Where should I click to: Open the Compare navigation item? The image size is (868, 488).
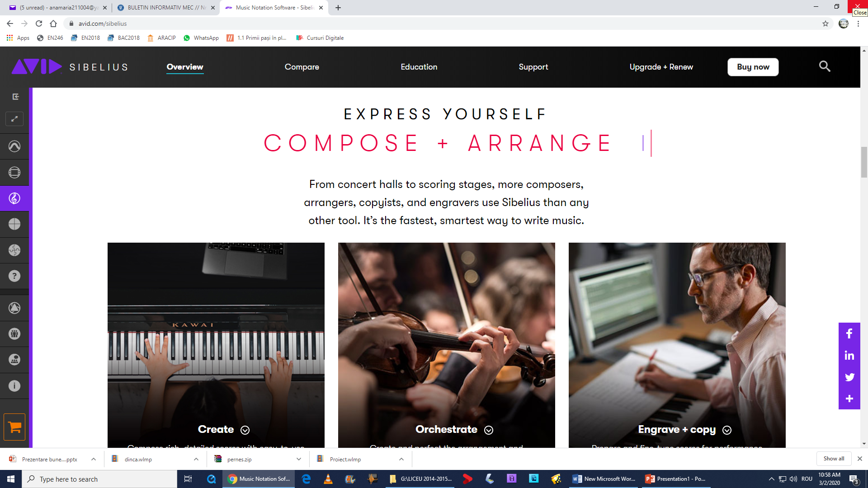point(302,67)
